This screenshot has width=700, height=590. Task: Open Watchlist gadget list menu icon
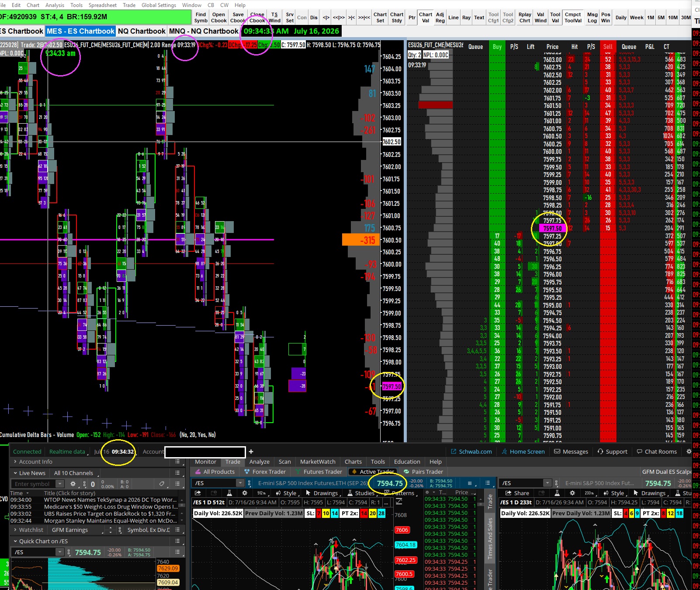[x=177, y=530]
